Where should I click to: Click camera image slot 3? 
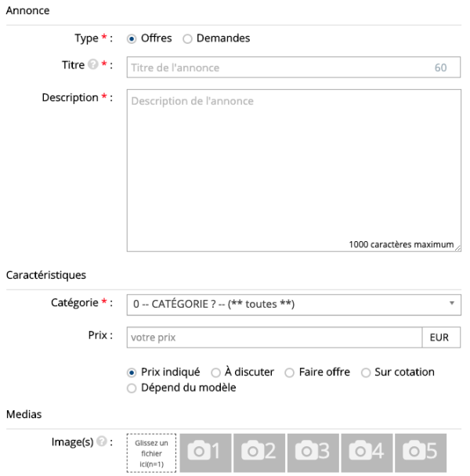coord(313,453)
